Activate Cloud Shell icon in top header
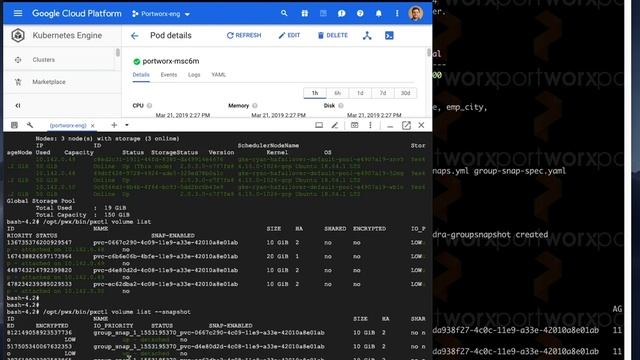640x360 pixels. (323, 13)
